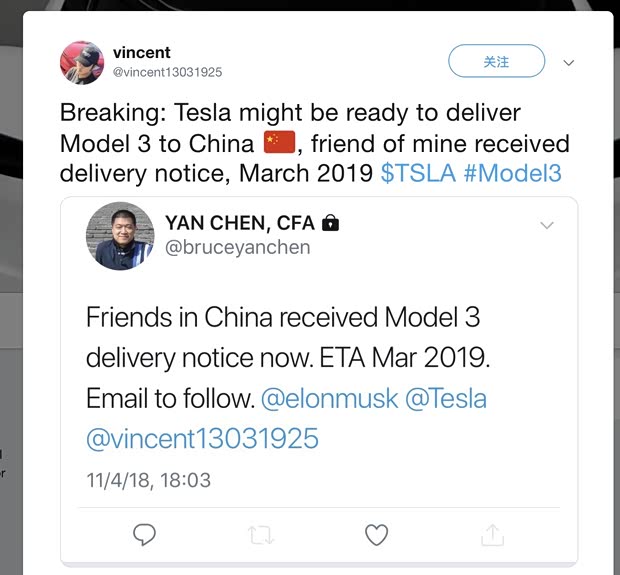620x575 pixels.
Task: Click the YAN CHEN, CFA name
Action: (240, 222)
